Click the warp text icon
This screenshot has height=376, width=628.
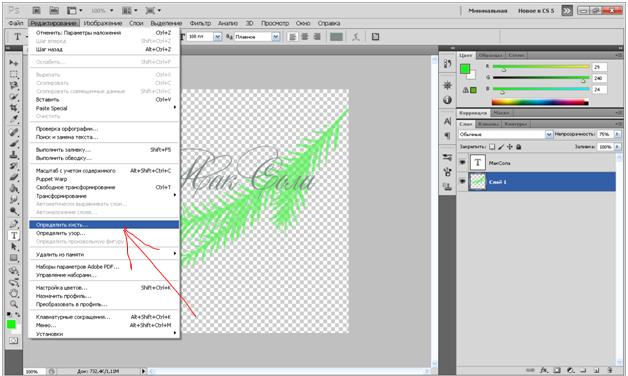tap(356, 37)
